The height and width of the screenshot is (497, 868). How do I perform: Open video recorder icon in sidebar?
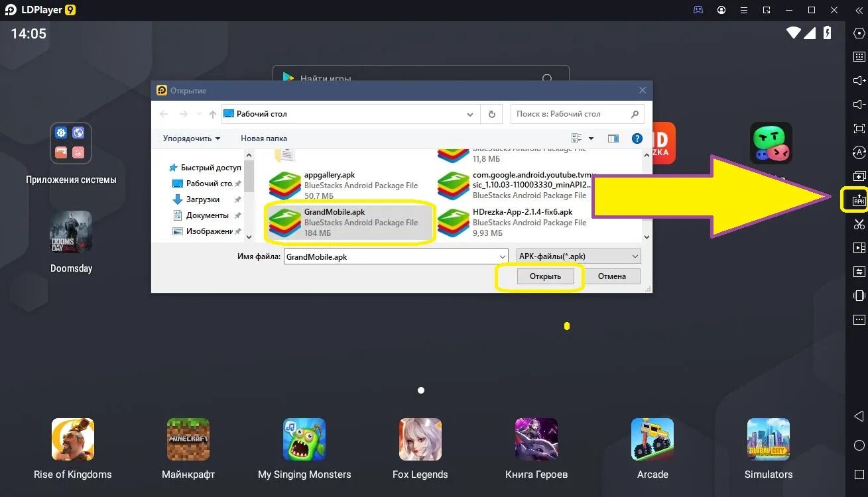(x=859, y=248)
